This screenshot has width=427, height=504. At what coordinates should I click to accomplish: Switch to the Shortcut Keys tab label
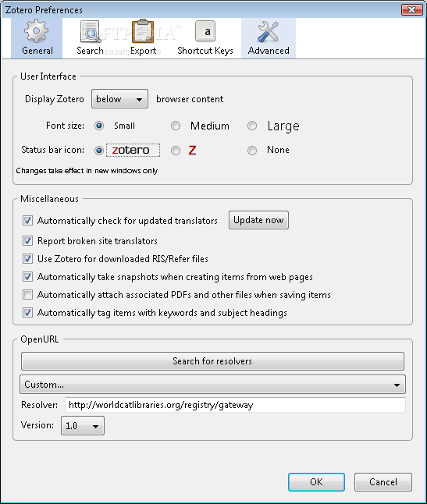pyautogui.click(x=205, y=51)
